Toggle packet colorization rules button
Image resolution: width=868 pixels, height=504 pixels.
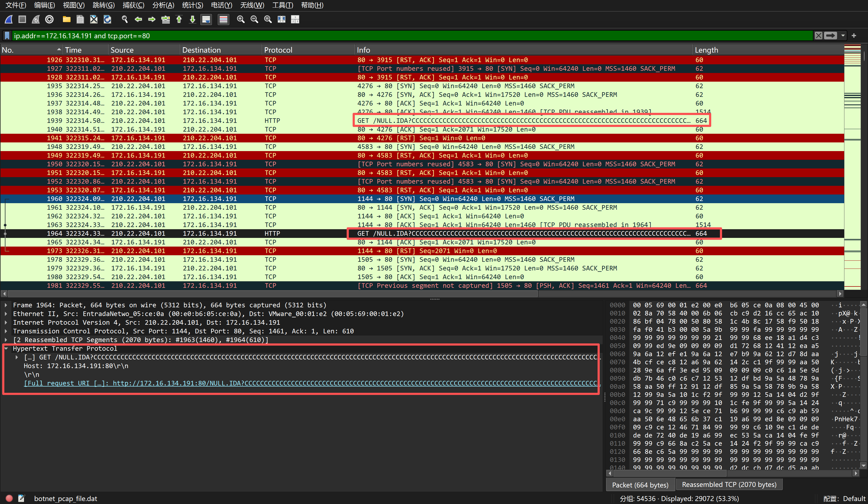[224, 20]
